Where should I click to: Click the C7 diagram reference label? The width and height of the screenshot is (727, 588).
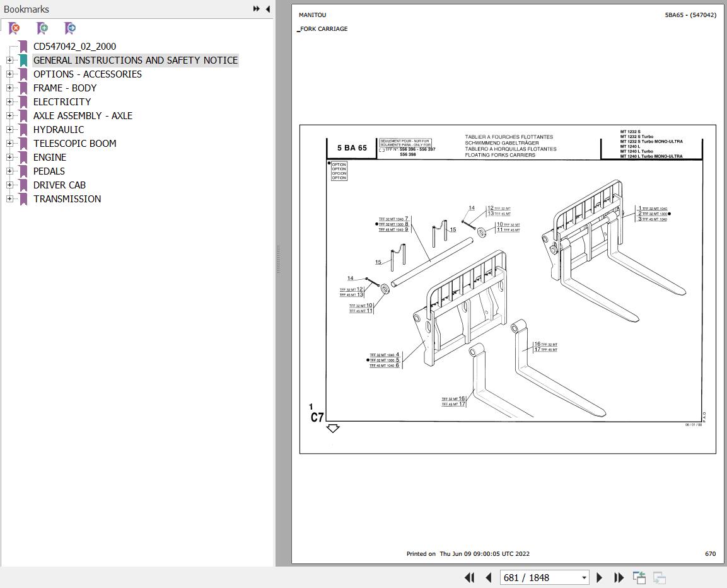pyautogui.click(x=317, y=417)
